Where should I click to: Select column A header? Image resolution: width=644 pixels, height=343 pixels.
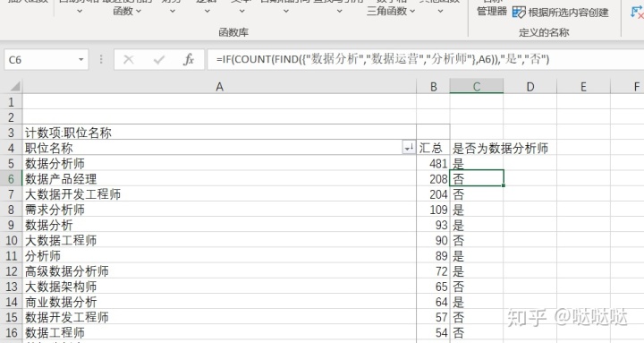click(x=219, y=87)
